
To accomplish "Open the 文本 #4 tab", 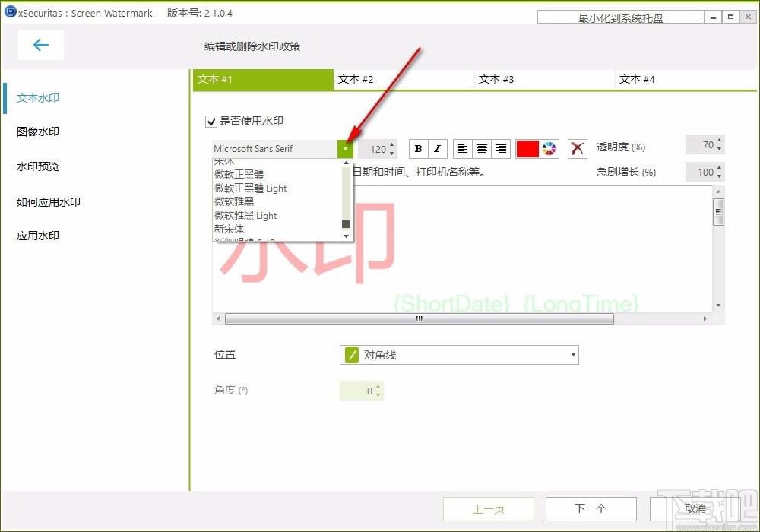I will coord(685,80).
